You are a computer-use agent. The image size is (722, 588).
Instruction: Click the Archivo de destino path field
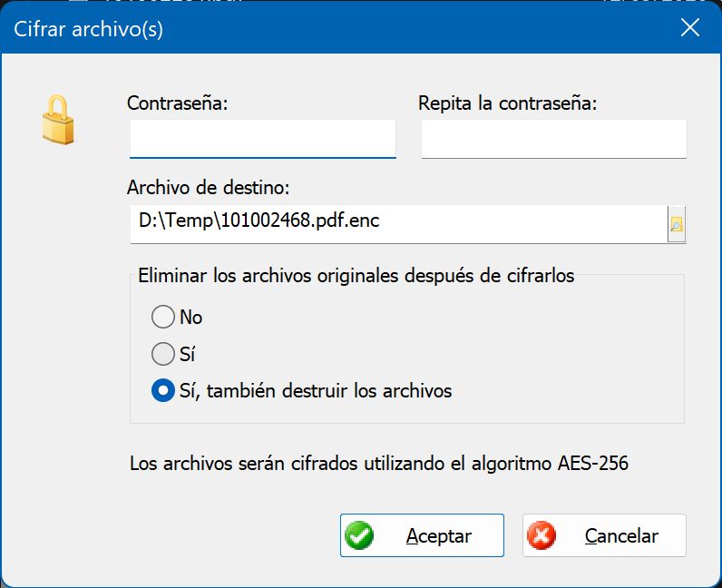click(x=399, y=224)
